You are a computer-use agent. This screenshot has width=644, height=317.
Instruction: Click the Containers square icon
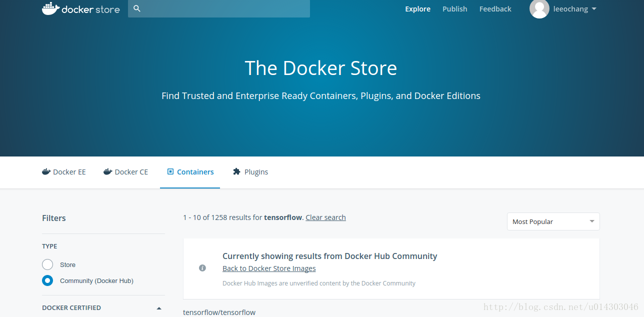170,171
